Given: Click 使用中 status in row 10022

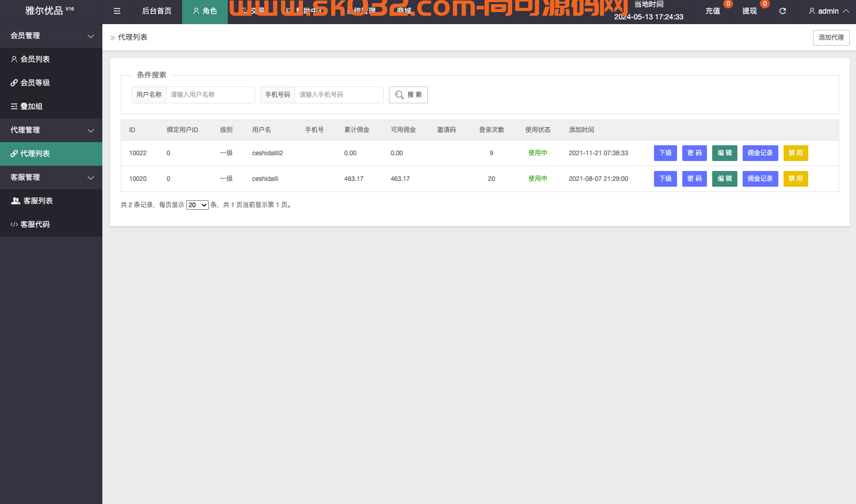Looking at the screenshot, I should tap(538, 153).
